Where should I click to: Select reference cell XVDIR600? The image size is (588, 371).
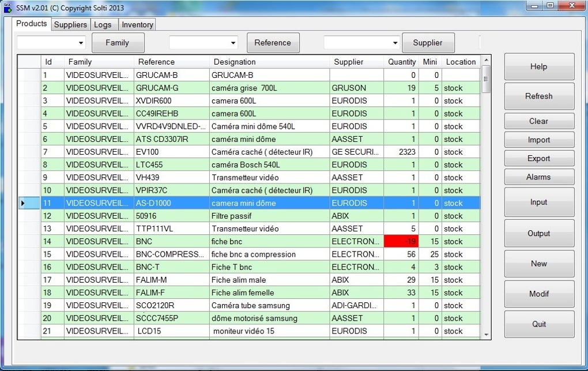[x=172, y=100]
